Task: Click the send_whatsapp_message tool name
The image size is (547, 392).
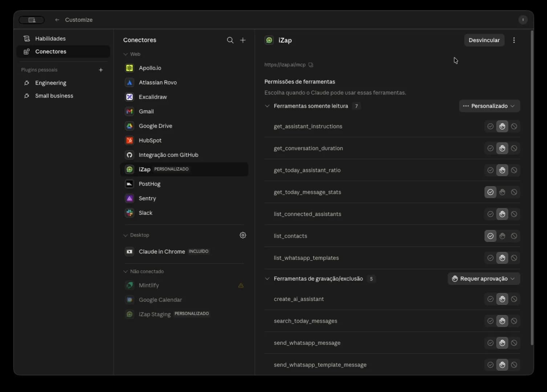Action: click(307, 343)
